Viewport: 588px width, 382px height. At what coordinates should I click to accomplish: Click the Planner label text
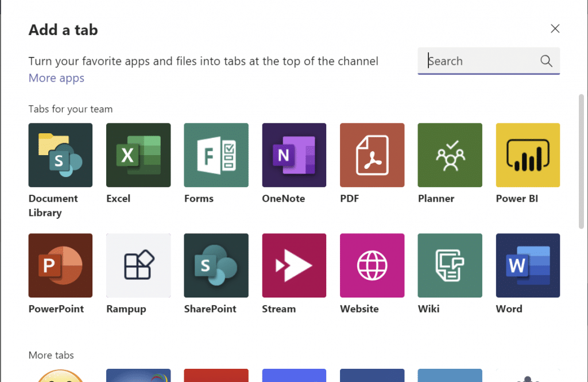pyautogui.click(x=436, y=199)
